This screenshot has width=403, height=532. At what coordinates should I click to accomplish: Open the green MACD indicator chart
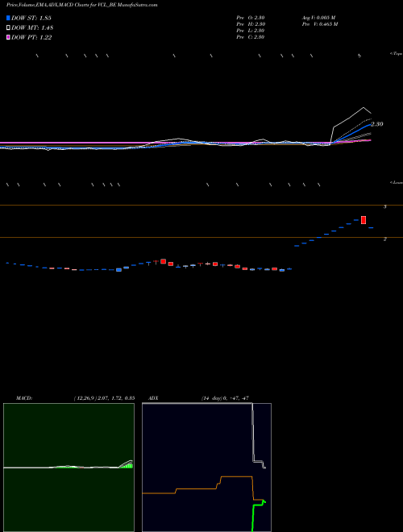coord(69,468)
